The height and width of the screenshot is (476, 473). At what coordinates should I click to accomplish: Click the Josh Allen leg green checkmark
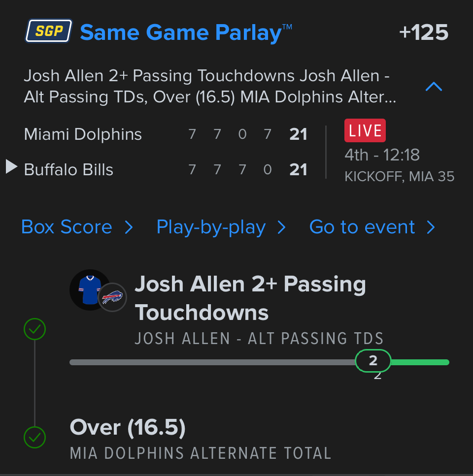coord(34,329)
